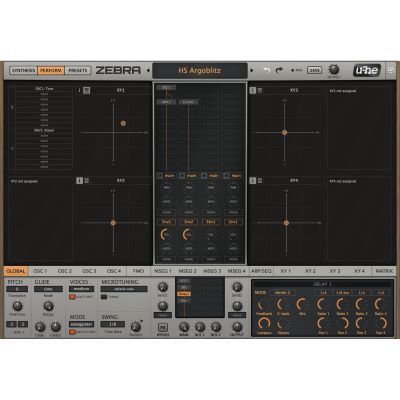
Task: Open lane two main output selector
Action: tap(192, 176)
